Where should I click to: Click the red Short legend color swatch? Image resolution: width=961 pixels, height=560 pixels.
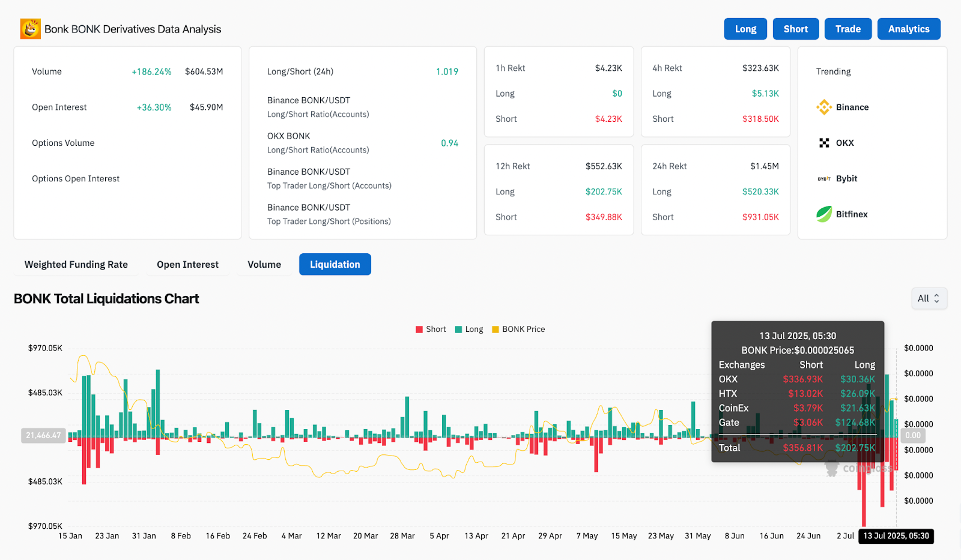[x=419, y=330]
